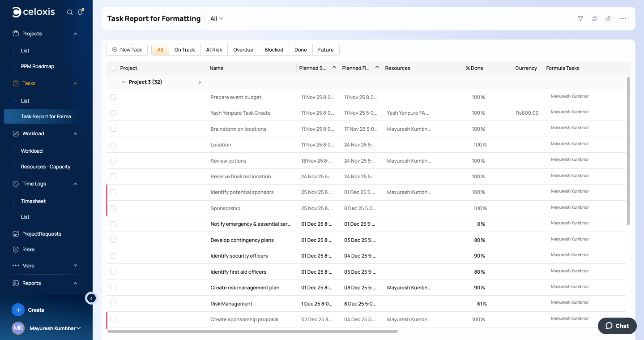Open the three-dot more options menu
This screenshot has width=644, height=340.
point(623,19)
